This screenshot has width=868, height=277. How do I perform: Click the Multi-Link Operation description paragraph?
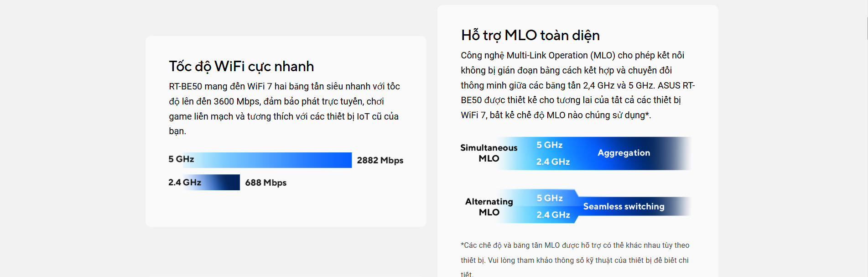tap(577, 85)
